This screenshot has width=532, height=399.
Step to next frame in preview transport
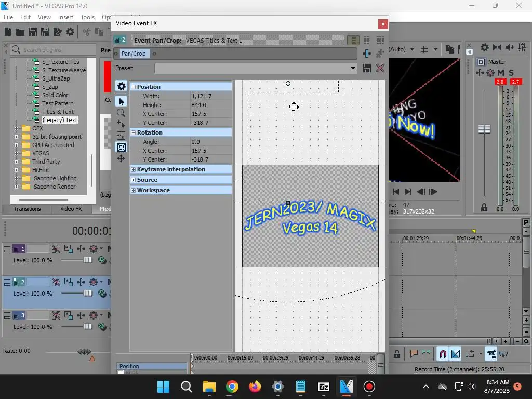pos(433,192)
